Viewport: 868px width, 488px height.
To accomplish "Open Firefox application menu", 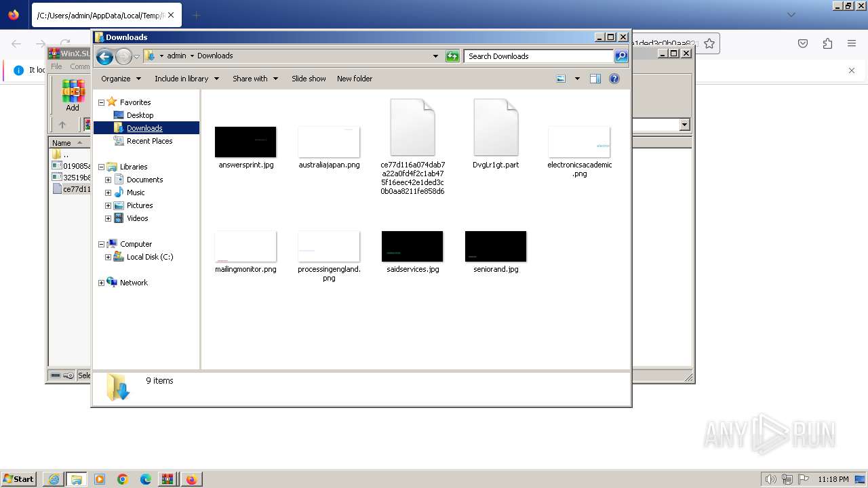I will 852,43.
